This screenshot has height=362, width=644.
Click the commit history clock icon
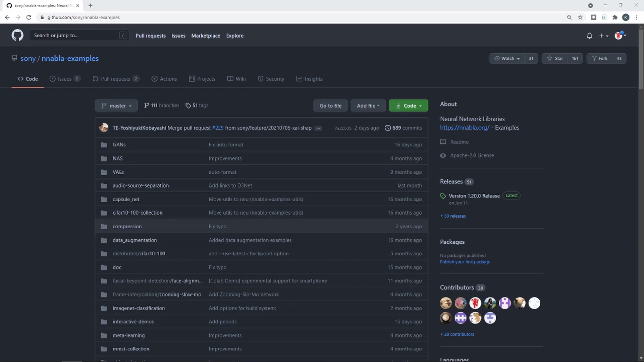tap(388, 128)
